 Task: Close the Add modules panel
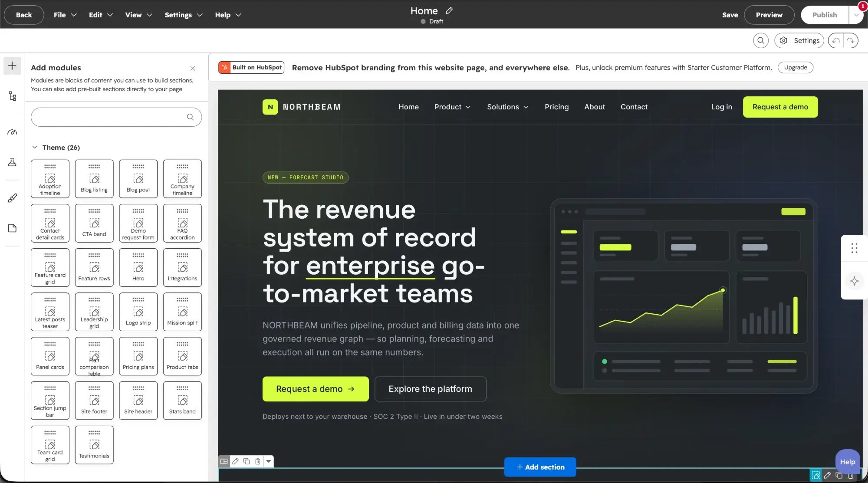(x=193, y=68)
